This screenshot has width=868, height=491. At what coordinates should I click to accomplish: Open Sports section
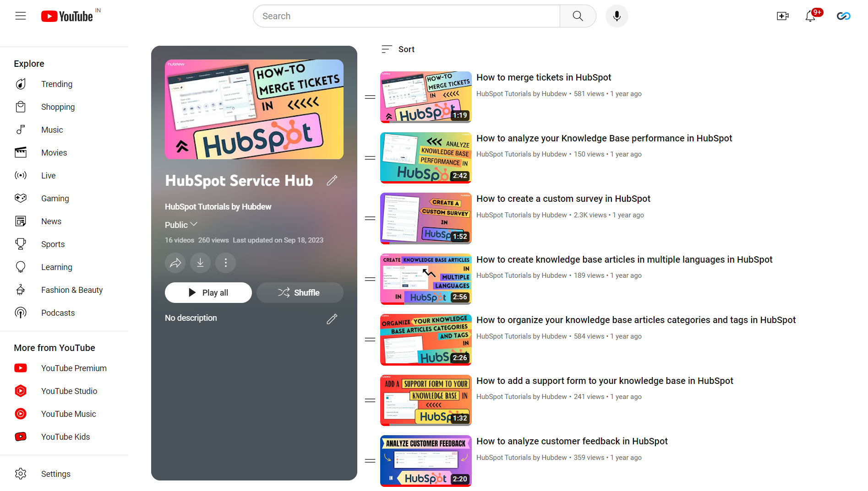[53, 244]
